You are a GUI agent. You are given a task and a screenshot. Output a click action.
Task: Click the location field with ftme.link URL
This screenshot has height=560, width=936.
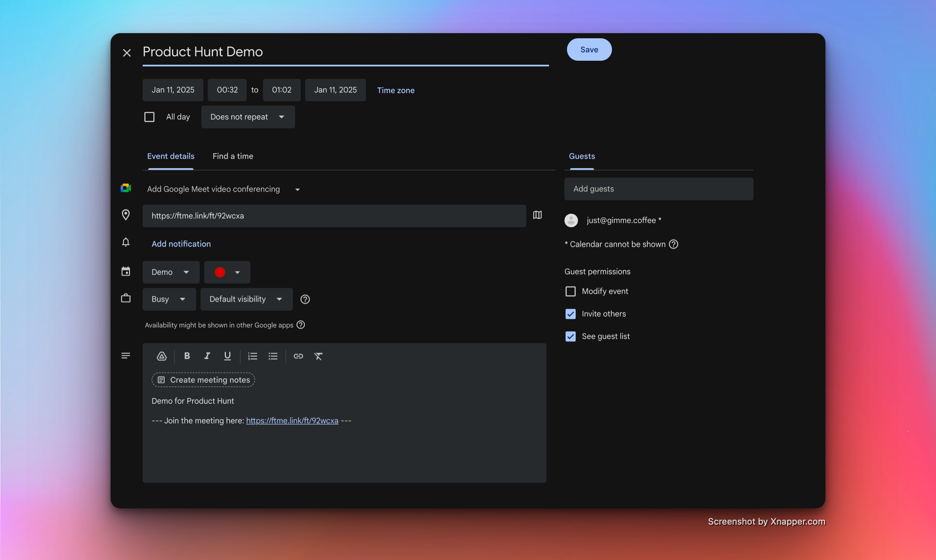point(334,216)
